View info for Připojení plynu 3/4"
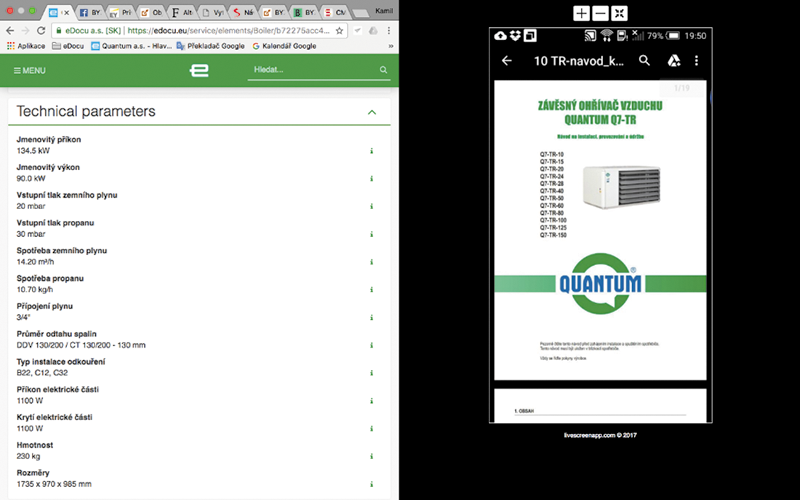Screen dimensions: 800x500 tap(372, 317)
